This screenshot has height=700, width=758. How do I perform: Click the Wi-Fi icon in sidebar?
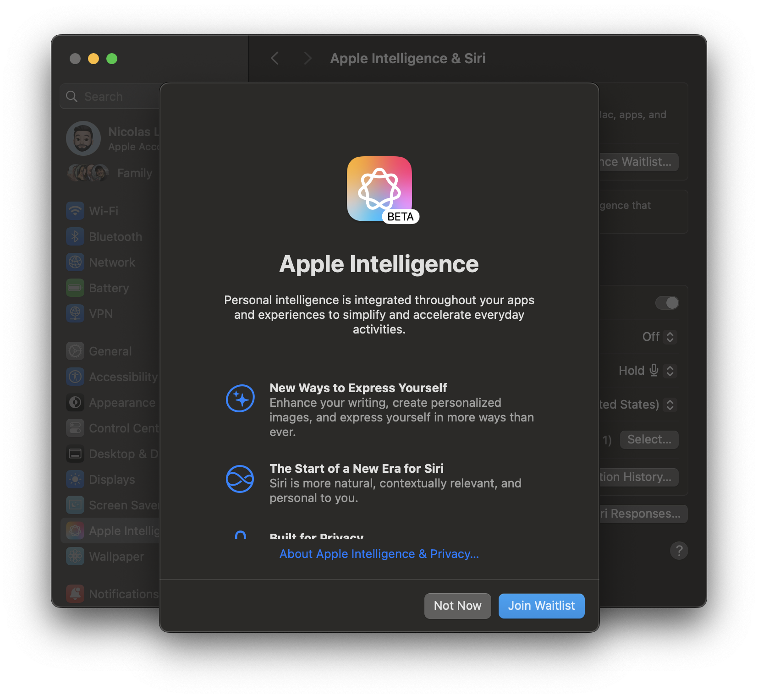(x=75, y=211)
